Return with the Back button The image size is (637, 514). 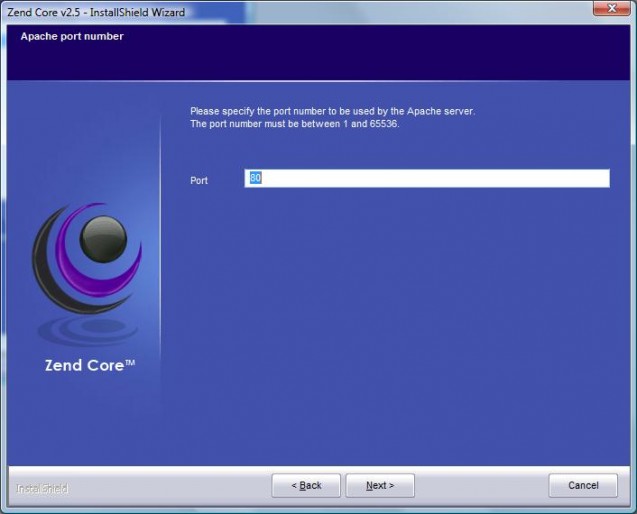pos(306,485)
